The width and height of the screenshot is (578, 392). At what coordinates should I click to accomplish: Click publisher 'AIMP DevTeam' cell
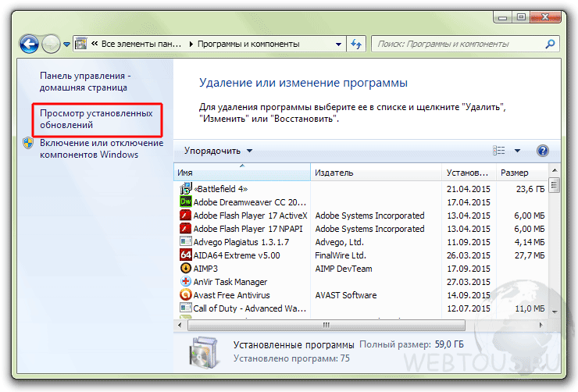click(x=344, y=269)
